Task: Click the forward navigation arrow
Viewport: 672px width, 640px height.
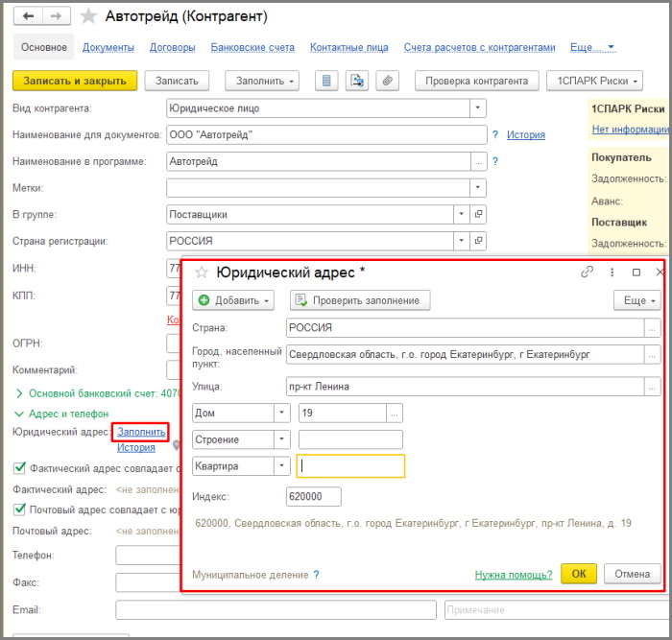Action: pyautogui.click(x=56, y=17)
